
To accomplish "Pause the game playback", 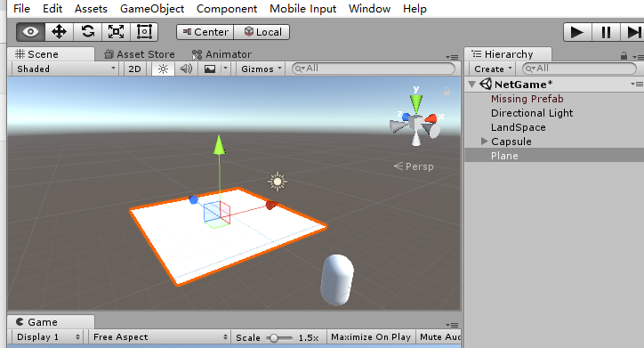I will click(606, 32).
